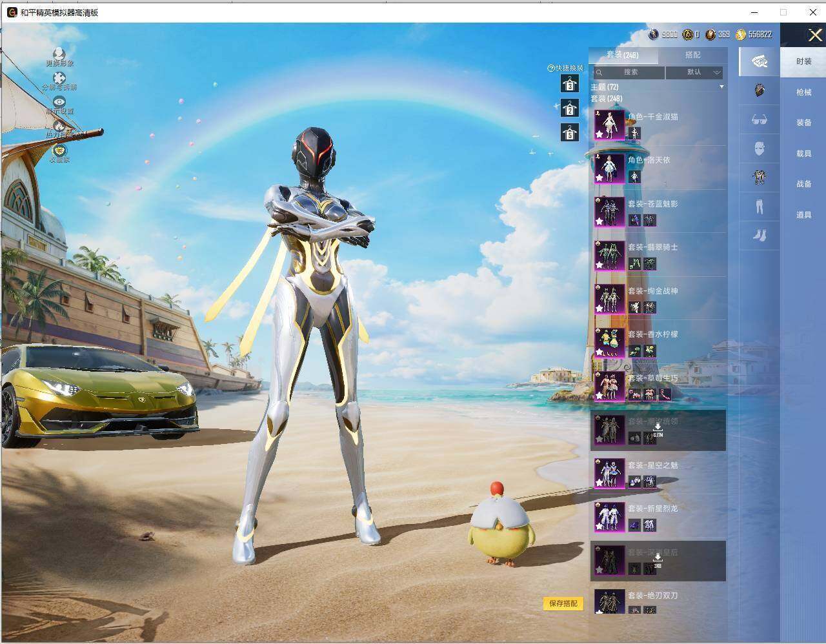Screen dimensions: 826x644
Task: Open the 装备 equipment menu
Action: tap(803, 123)
